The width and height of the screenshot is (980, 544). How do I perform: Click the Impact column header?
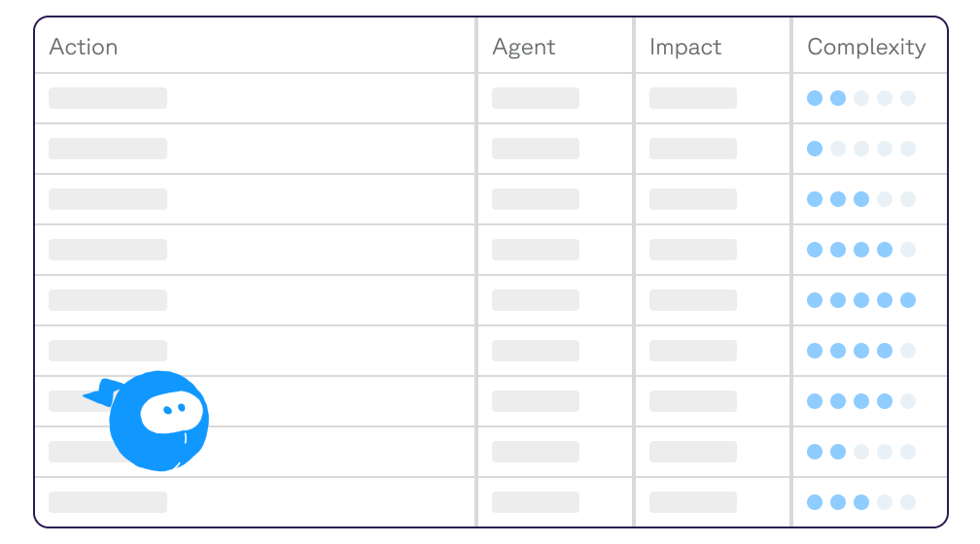(685, 47)
